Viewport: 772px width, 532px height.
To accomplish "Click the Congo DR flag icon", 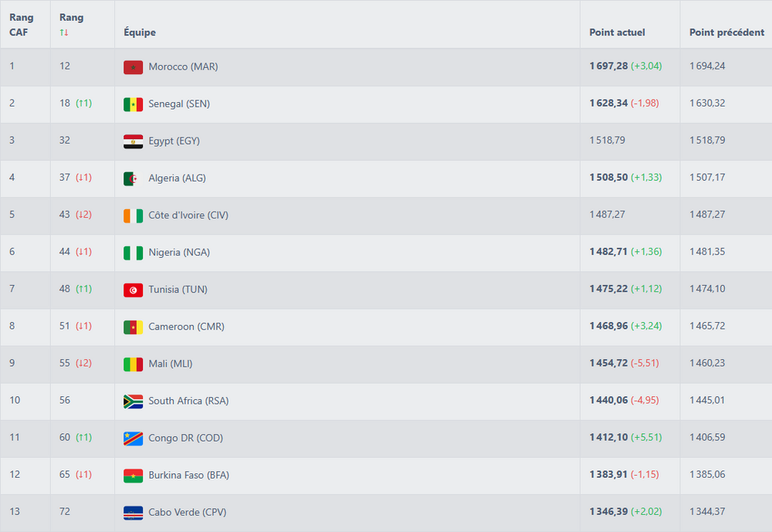I will point(133,438).
